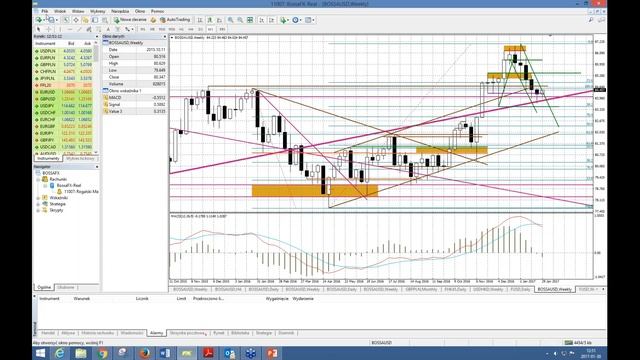Select the equidistant channel tool
Viewport: 640px width, 360px height.
click(89, 29)
